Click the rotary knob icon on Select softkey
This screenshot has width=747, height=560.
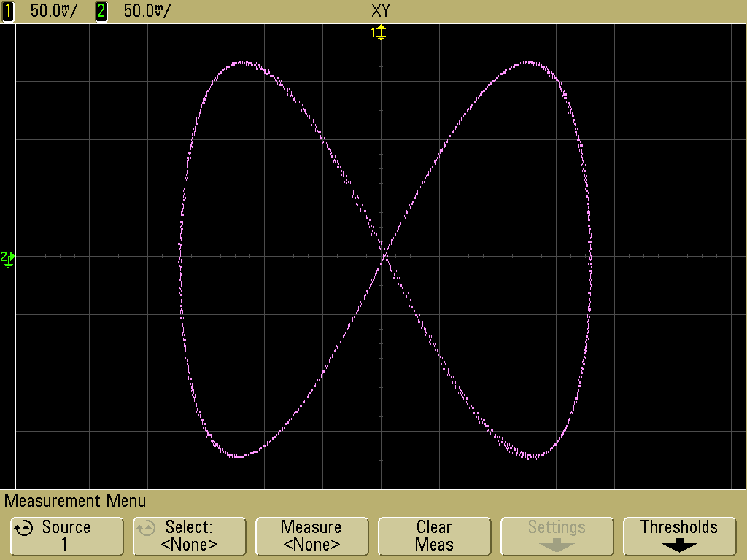coord(146,528)
